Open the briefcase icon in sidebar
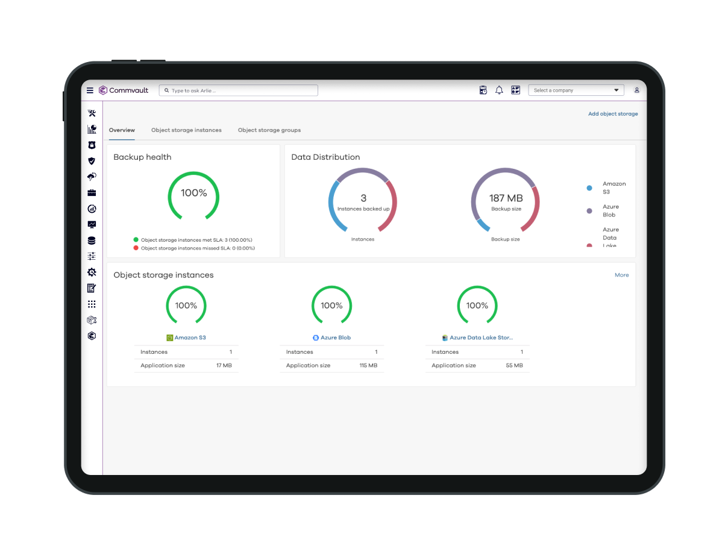 (92, 193)
